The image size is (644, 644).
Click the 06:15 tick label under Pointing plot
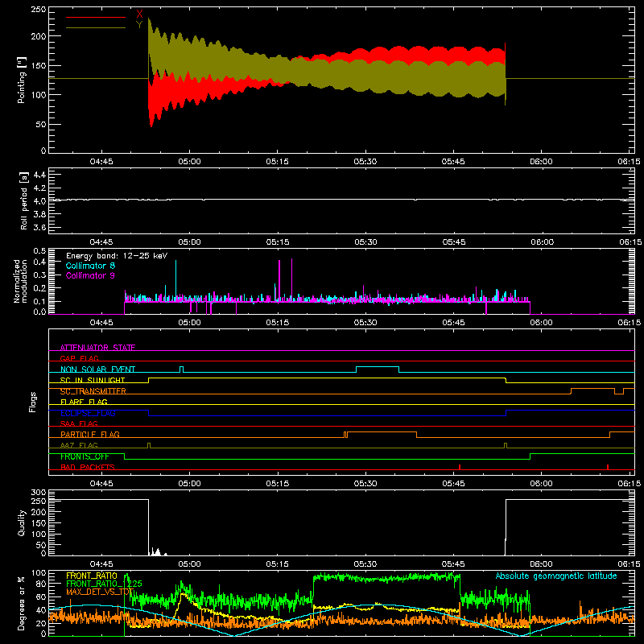629,162
